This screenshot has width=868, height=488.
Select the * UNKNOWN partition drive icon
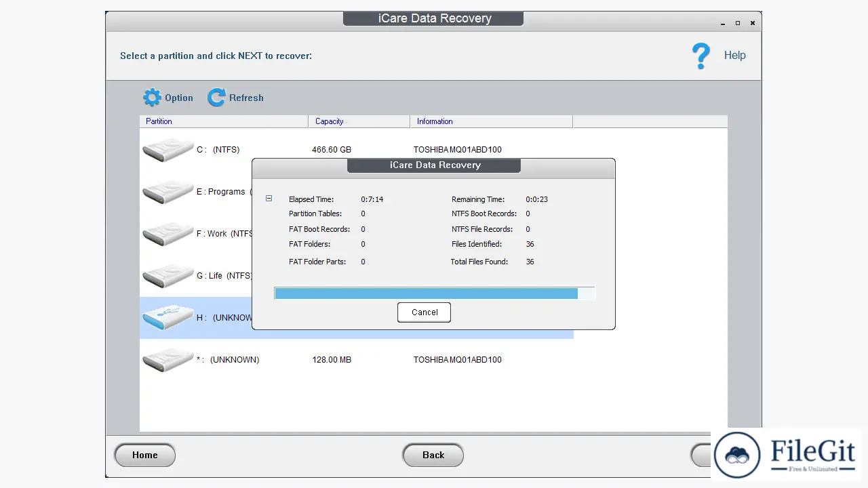pyautogui.click(x=167, y=359)
